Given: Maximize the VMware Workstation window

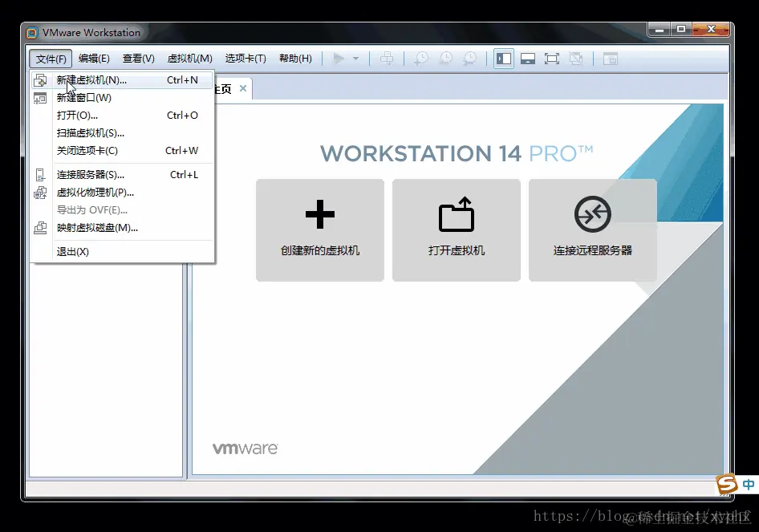Looking at the screenshot, I should click(681, 30).
